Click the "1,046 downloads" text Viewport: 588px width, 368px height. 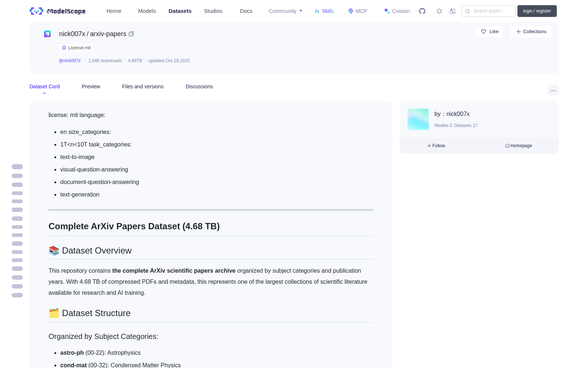click(105, 61)
